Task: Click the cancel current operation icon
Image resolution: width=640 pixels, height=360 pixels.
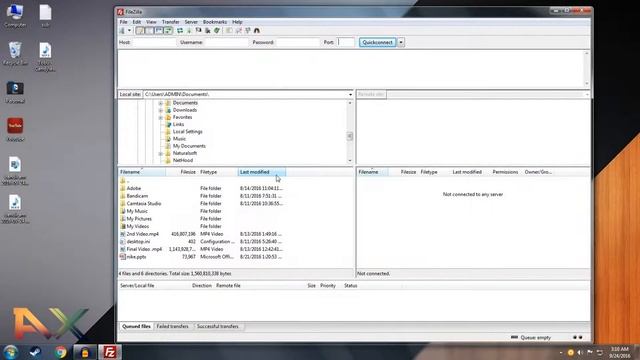Action: 198,31
